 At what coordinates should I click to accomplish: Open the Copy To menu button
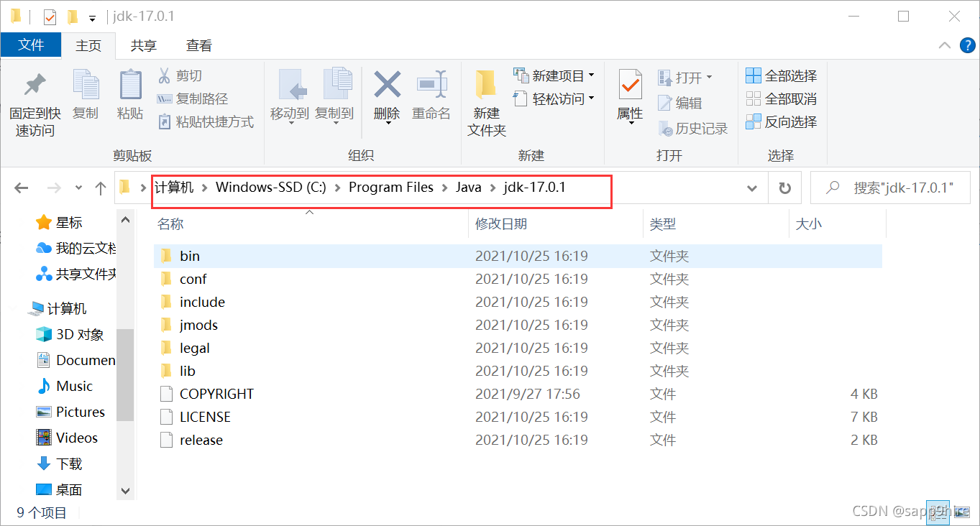tap(334, 96)
